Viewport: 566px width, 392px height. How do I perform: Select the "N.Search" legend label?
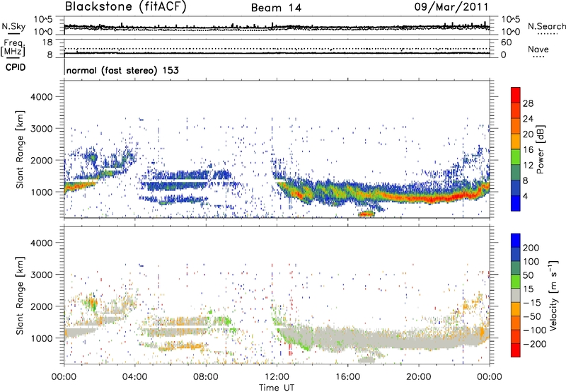547,26
